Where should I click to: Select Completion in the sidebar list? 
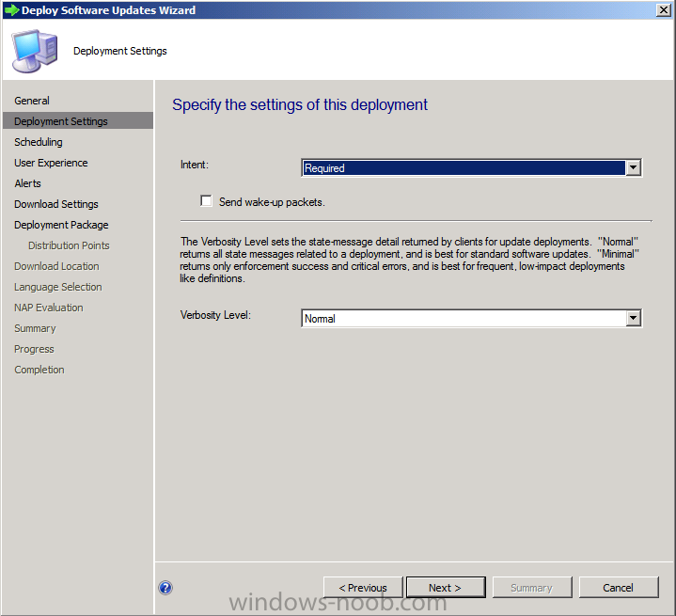(39, 370)
